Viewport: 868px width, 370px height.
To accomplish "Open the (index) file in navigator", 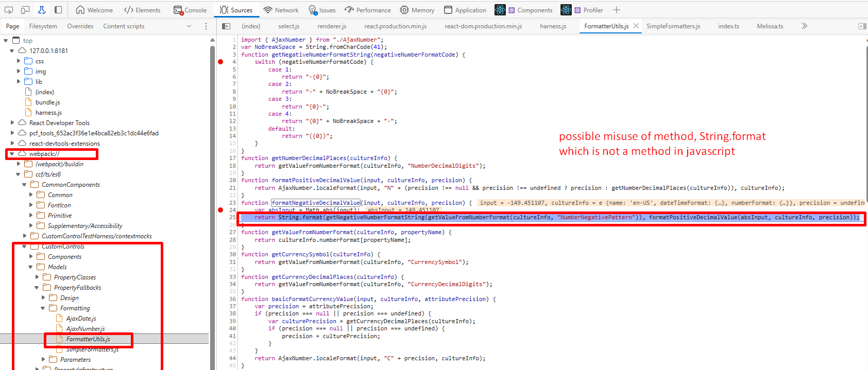I will pos(44,92).
